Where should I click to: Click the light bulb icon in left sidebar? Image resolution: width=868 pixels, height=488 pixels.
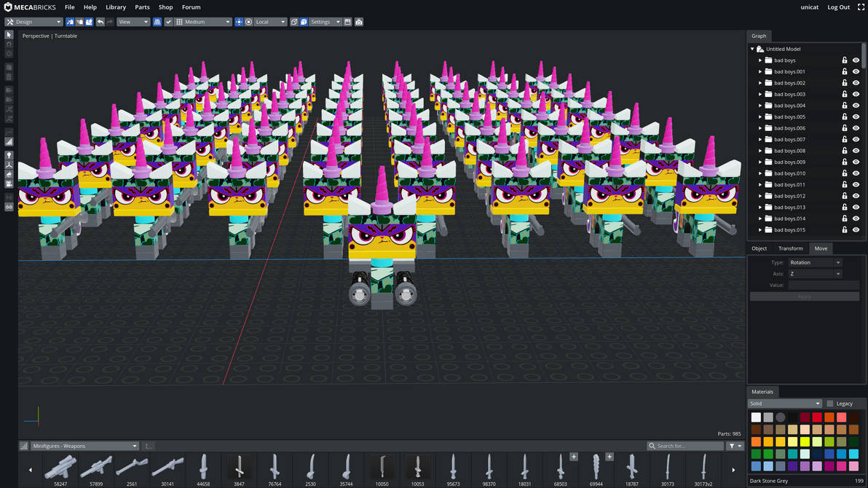(x=9, y=156)
